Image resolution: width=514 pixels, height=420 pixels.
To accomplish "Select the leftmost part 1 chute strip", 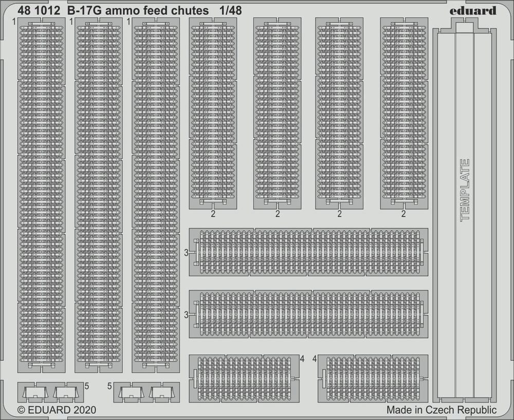I will [x=42, y=195].
